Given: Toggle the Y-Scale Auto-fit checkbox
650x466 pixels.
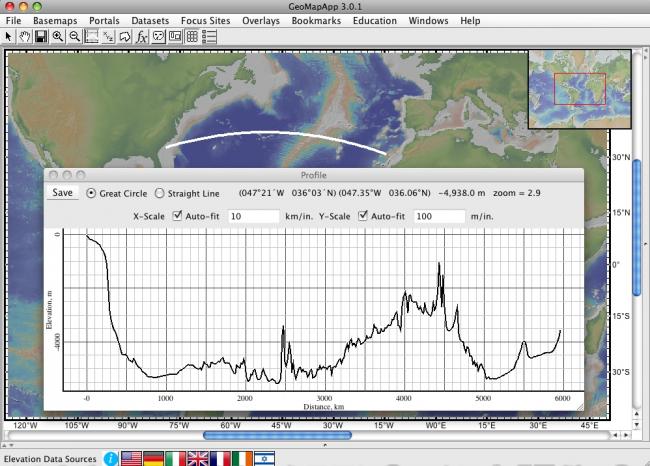Looking at the screenshot, I should (364, 215).
